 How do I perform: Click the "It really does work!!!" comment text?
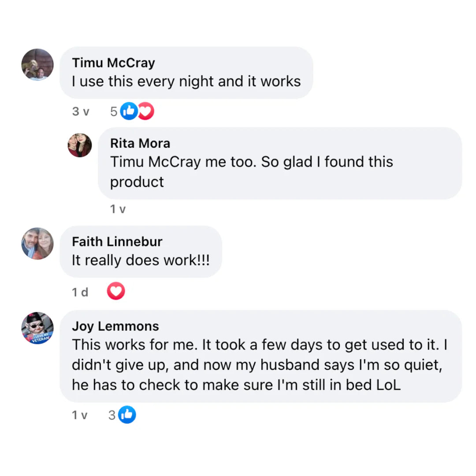click(141, 260)
